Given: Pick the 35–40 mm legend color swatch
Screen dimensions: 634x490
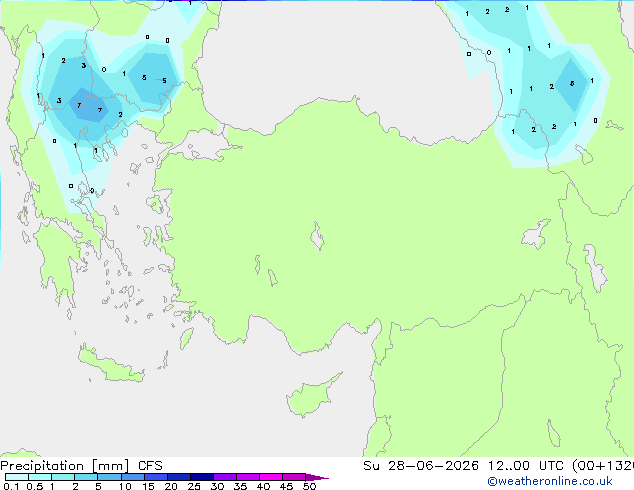Looking at the screenshot, I should pos(247,477).
